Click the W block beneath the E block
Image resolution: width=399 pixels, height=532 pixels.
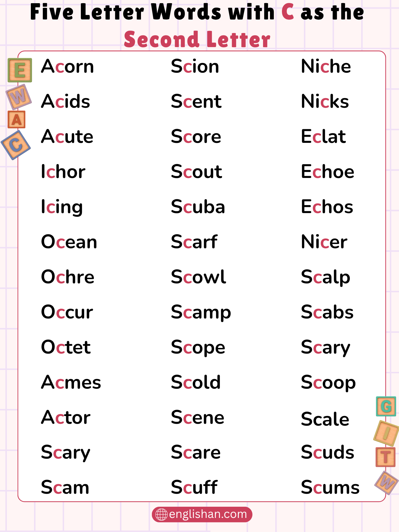click(x=19, y=96)
